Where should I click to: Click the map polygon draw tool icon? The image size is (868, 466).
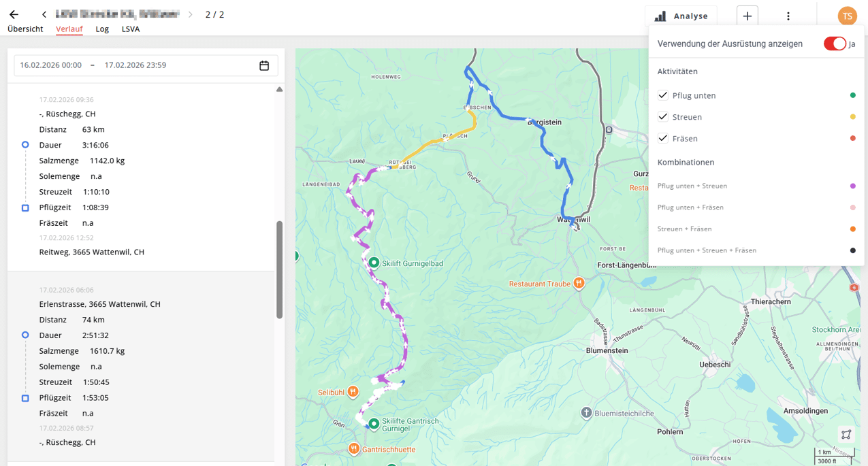click(x=846, y=434)
